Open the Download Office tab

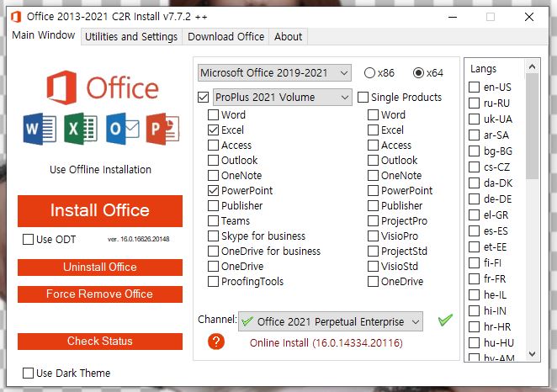pyautogui.click(x=226, y=36)
